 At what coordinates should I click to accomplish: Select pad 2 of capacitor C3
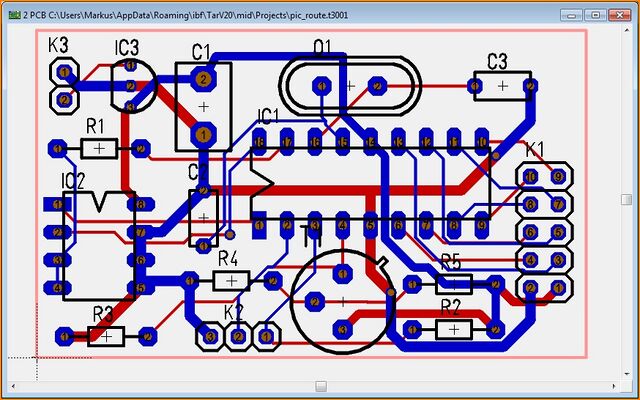pyautogui.click(x=530, y=86)
